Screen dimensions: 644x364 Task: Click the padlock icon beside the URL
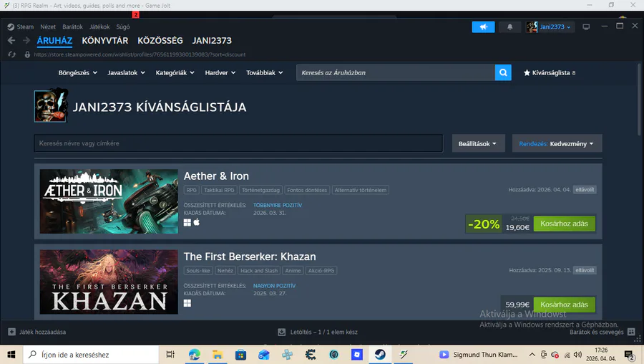pyautogui.click(x=27, y=54)
